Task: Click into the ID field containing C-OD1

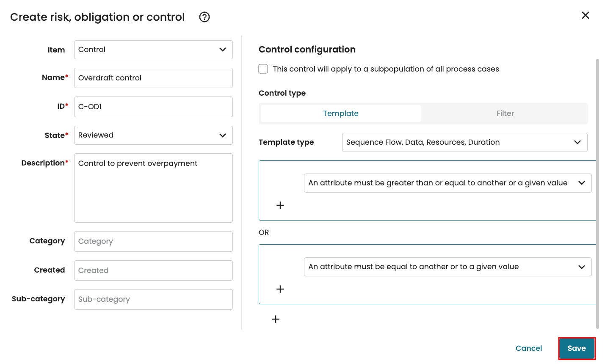Action: pos(153,107)
